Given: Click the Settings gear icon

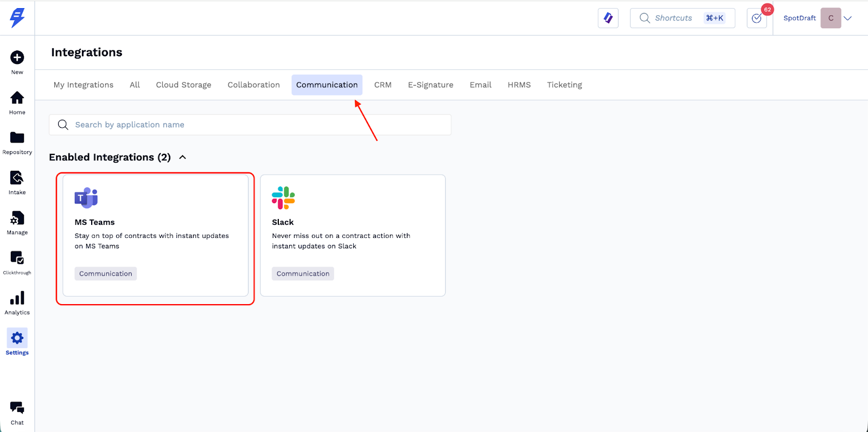Looking at the screenshot, I should click(x=17, y=339).
